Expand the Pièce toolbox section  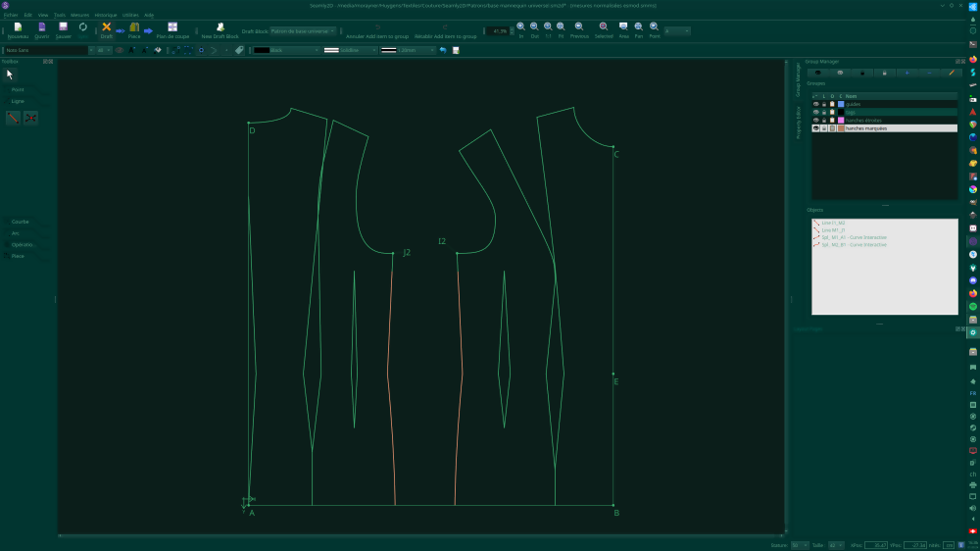pyautogui.click(x=18, y=257)
